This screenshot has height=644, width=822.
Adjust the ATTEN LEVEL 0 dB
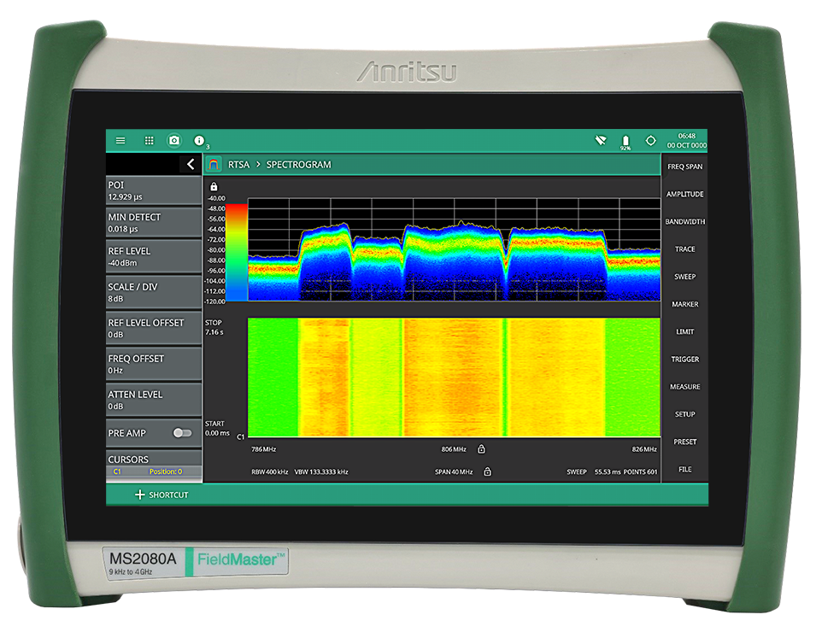(x=154, y=400)
